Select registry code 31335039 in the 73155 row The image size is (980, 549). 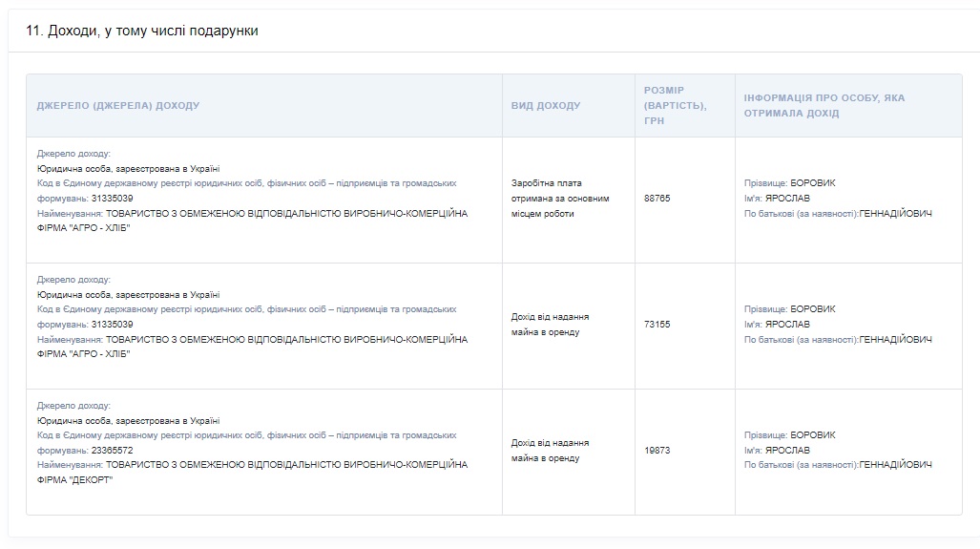(112, 325)
